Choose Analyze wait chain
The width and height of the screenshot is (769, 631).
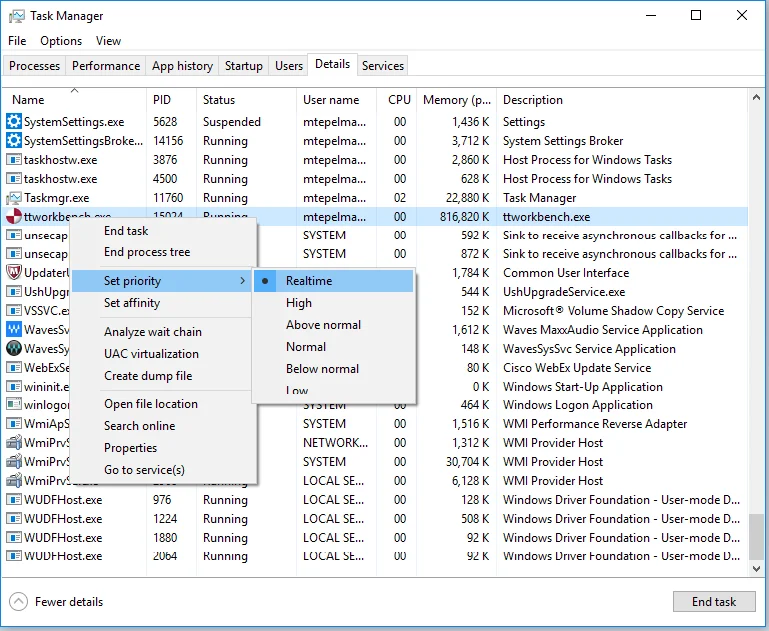point(163,331)
